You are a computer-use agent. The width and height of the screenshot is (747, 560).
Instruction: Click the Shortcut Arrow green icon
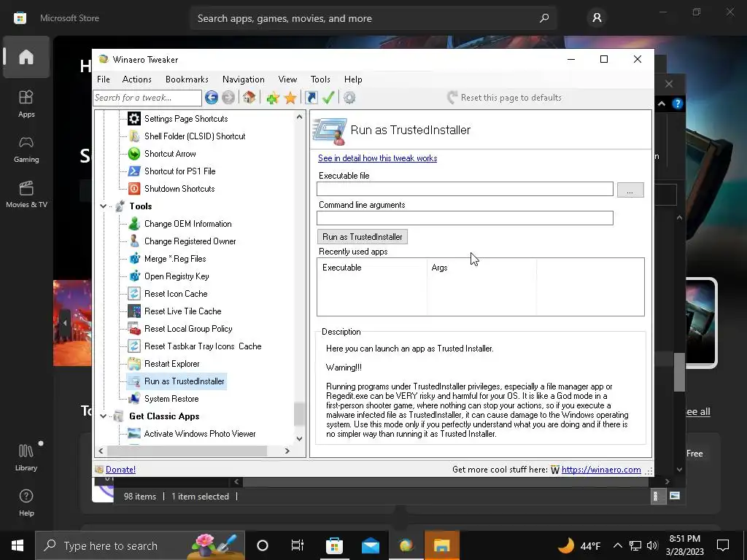pyautogui.click(x=134, y=154)
